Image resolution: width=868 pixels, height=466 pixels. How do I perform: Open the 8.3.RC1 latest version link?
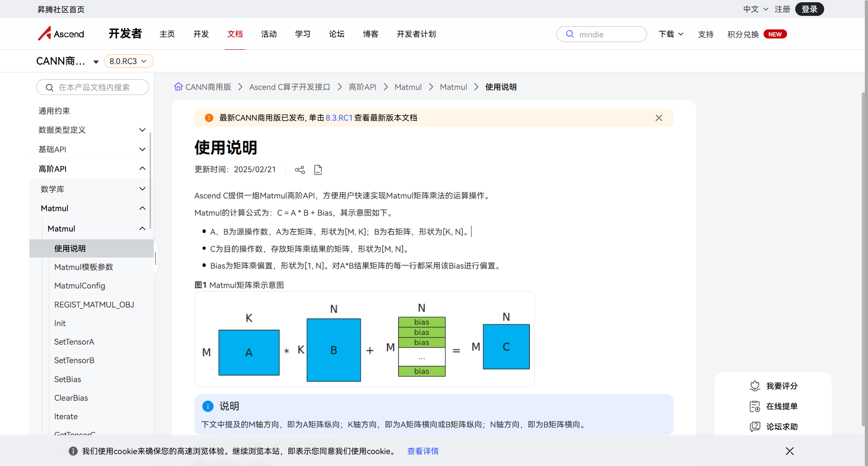[339, 118]
